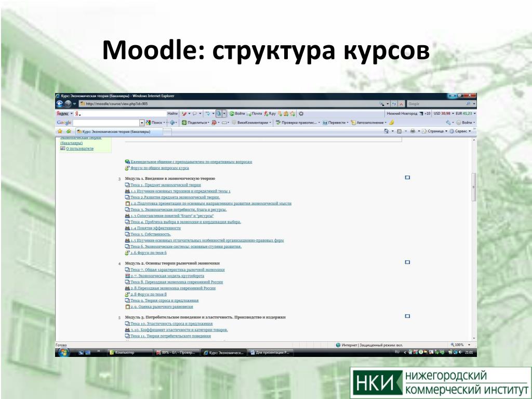Open link 3.10 Коэффициент эластичности и категории товаров
The width and height of the screenshot is (532, 399).
pyautogui.click(x=179, y=330)
